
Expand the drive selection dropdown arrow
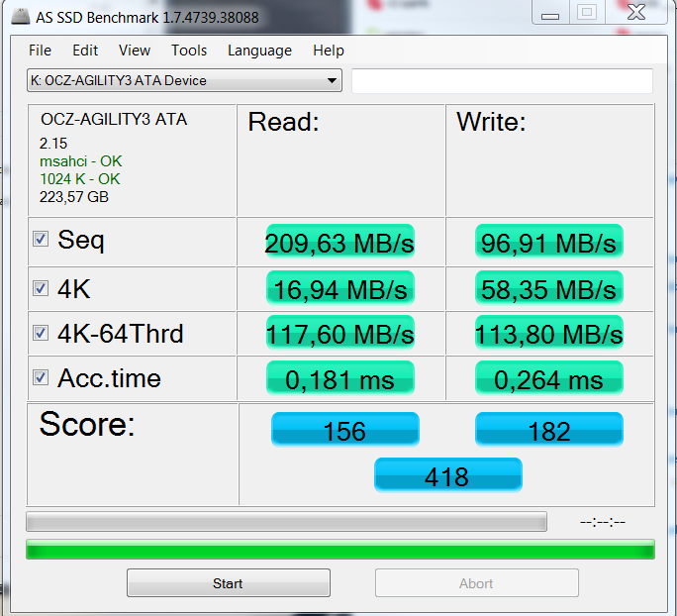pos(332,81)
